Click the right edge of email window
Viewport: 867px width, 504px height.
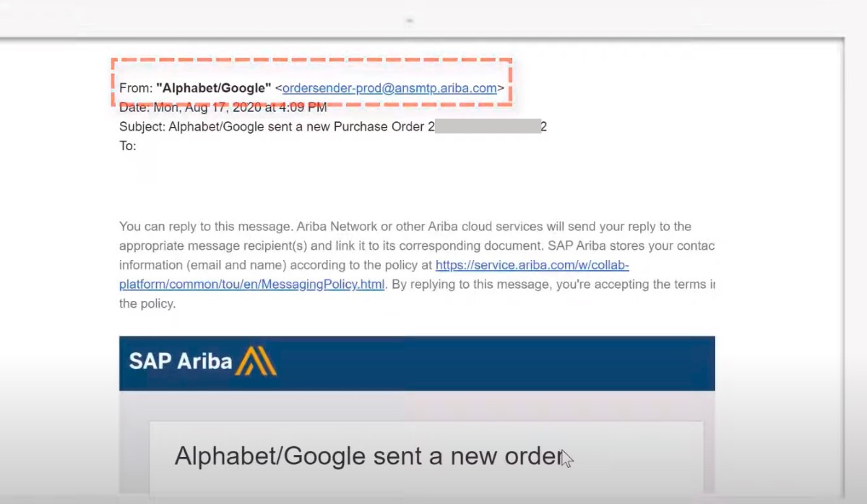843,267
